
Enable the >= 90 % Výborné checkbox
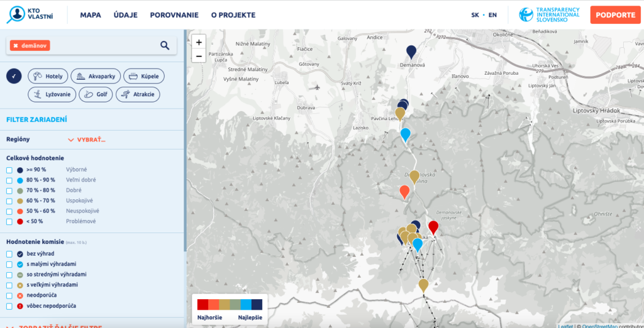[9, 170]
